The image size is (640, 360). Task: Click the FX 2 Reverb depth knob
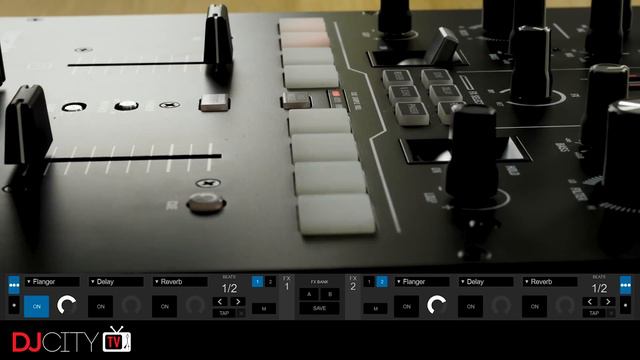[565, 305]
